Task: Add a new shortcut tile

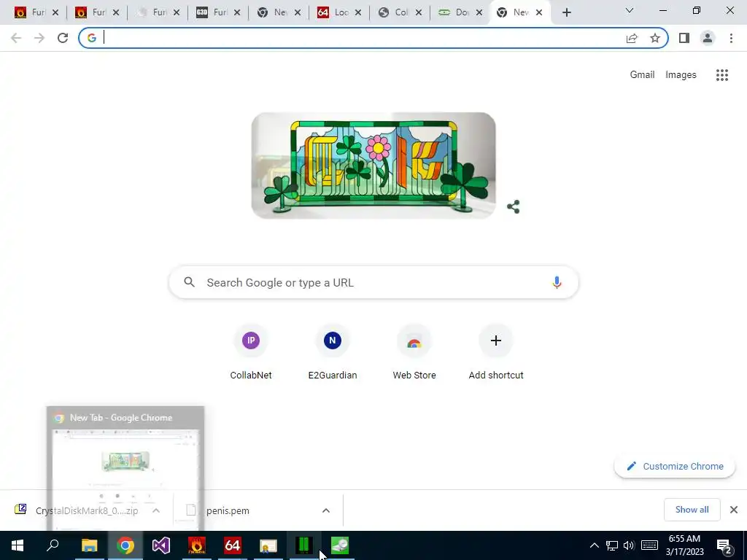Action: pos(496,352)
